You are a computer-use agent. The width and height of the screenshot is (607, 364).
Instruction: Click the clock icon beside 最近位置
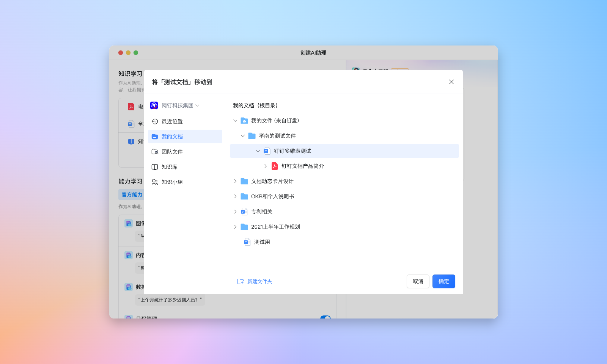point(155,121)
